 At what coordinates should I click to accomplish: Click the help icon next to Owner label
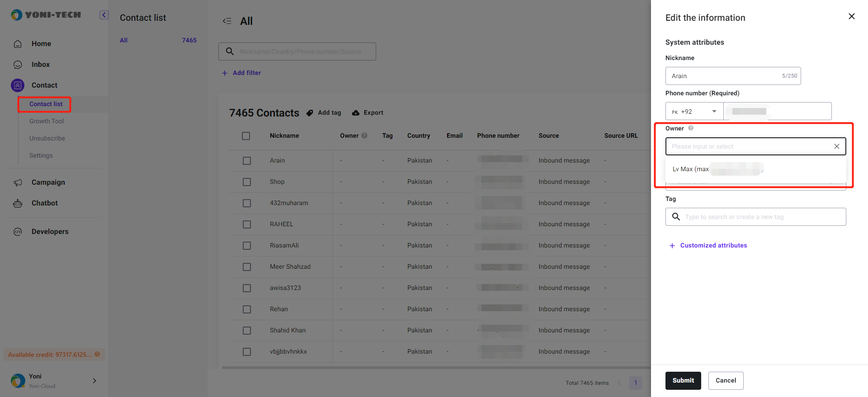(691, 128)
